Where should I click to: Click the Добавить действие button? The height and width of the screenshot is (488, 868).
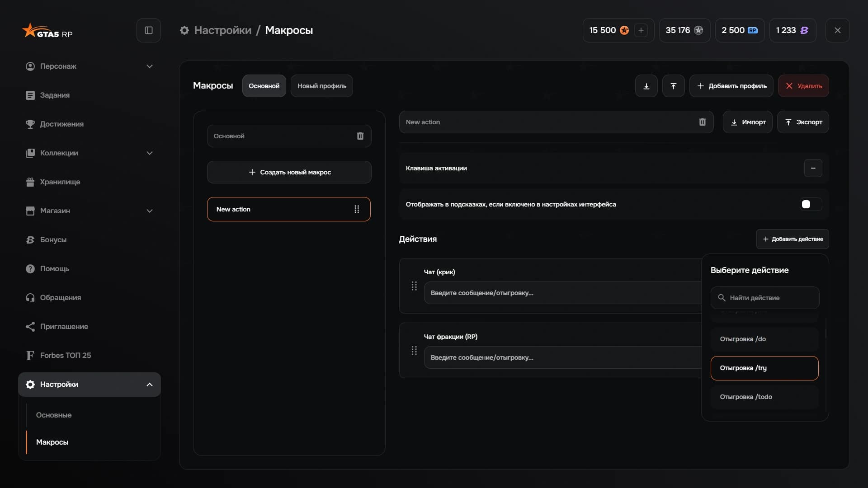coord(793,239)
